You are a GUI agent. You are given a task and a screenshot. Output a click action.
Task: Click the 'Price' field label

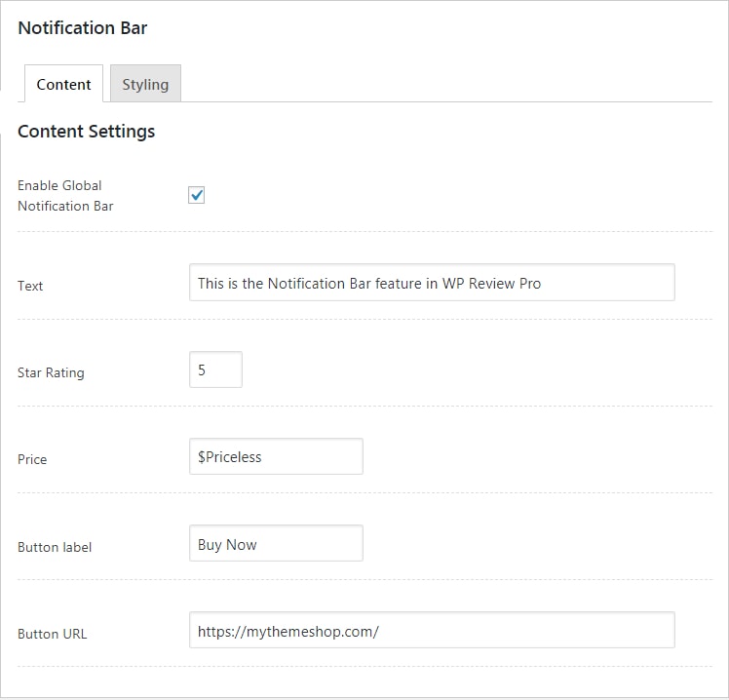click(x=32, y=459)
